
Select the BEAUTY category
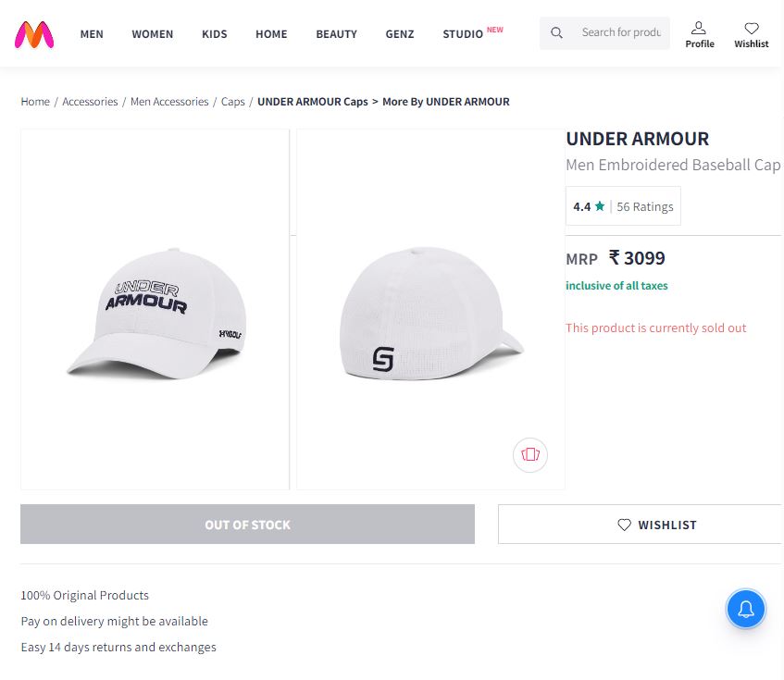click(336, 34)
